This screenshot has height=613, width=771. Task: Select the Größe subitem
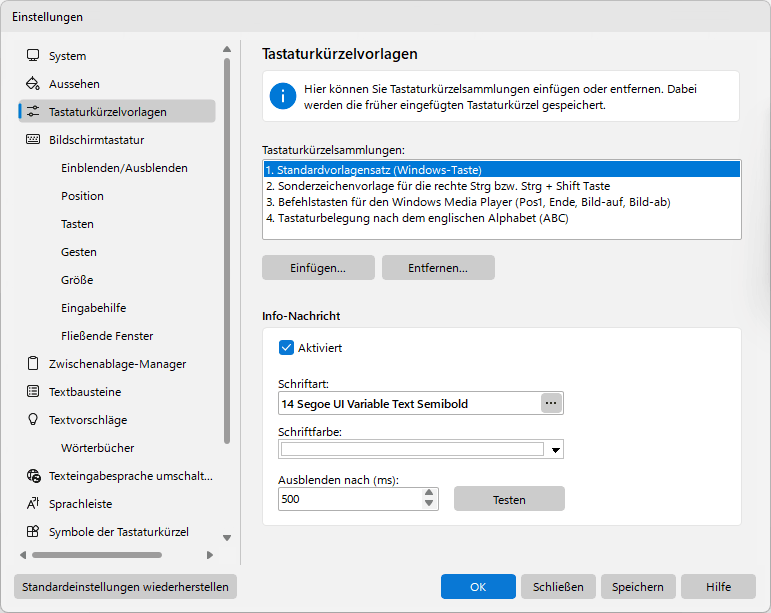[x=77, y=280]
